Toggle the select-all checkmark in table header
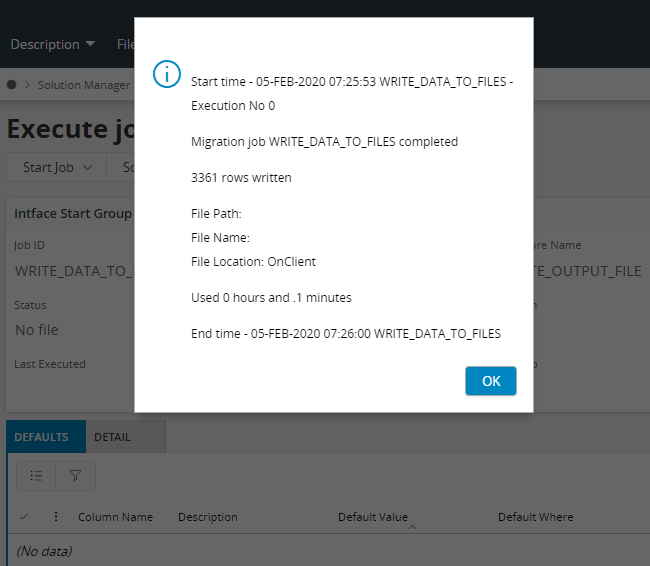Viewport: 650px width, 566px height. point(24,517)
